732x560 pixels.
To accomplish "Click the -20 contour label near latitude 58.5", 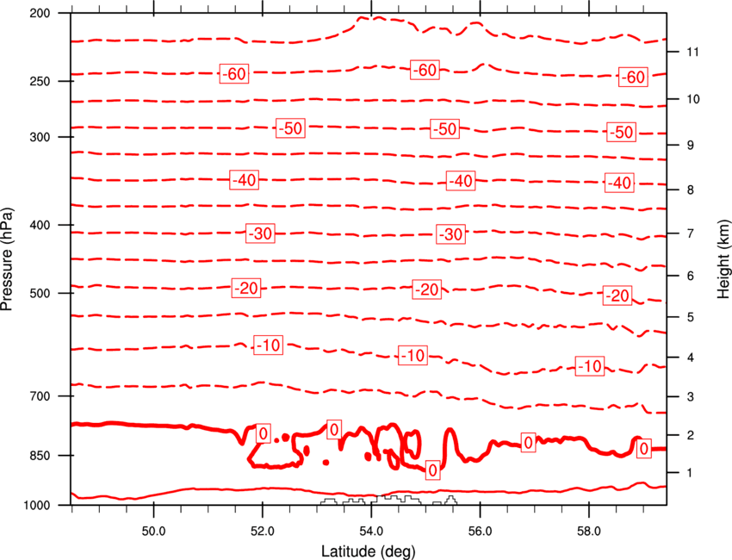I will pos(617,296).
